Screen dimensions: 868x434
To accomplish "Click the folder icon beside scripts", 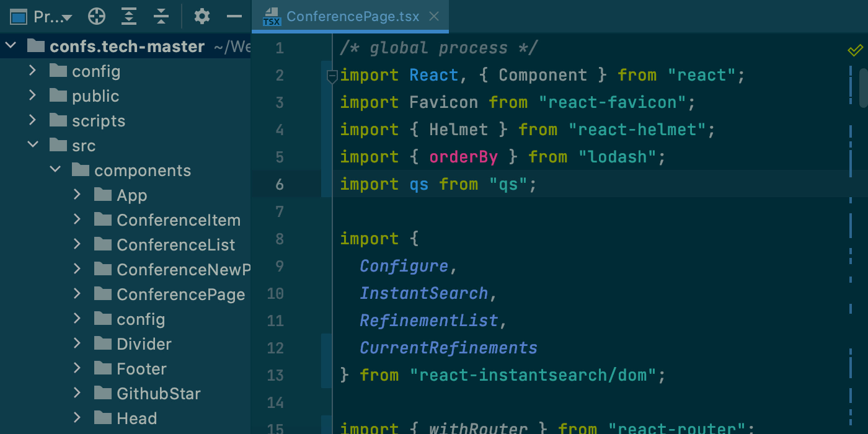I will (58, 120).
